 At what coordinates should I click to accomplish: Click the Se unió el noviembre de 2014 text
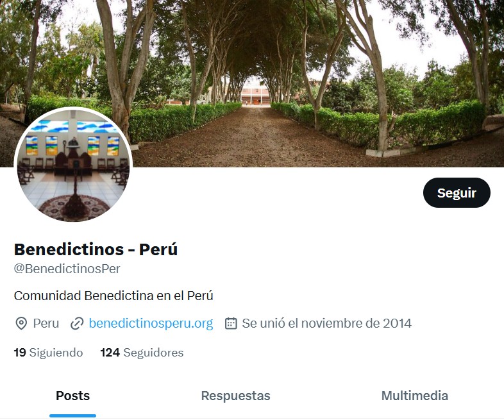(x=326, y=323)
